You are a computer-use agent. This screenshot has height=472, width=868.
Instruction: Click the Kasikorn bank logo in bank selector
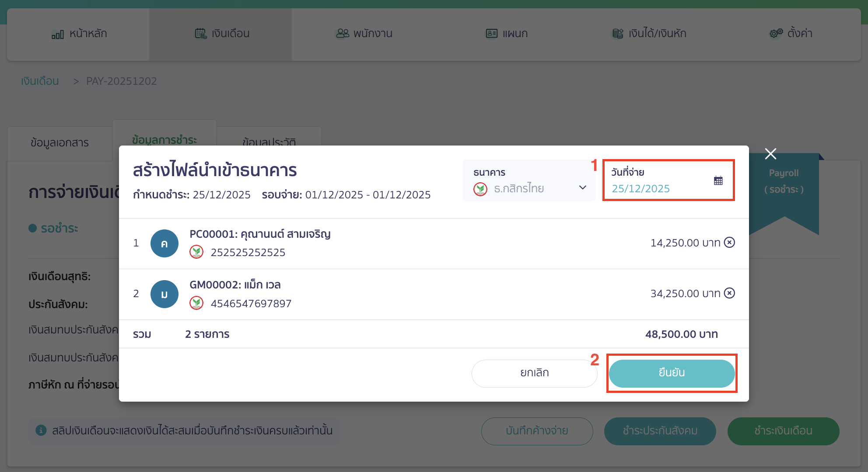(x=480, y=189)
